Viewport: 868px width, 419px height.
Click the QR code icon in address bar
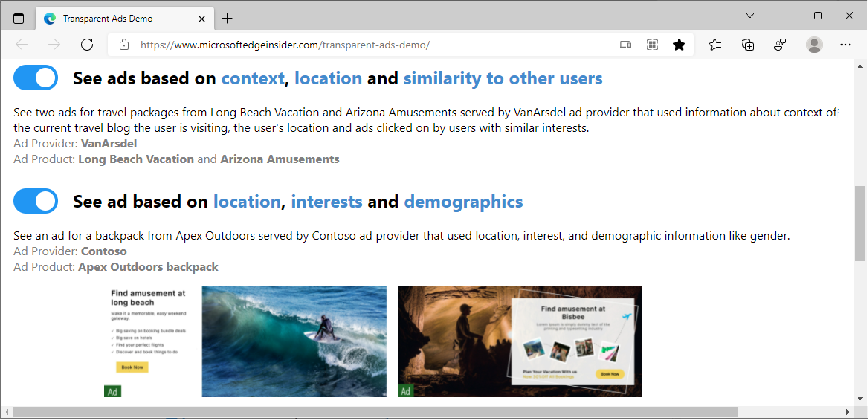[652, 45]
